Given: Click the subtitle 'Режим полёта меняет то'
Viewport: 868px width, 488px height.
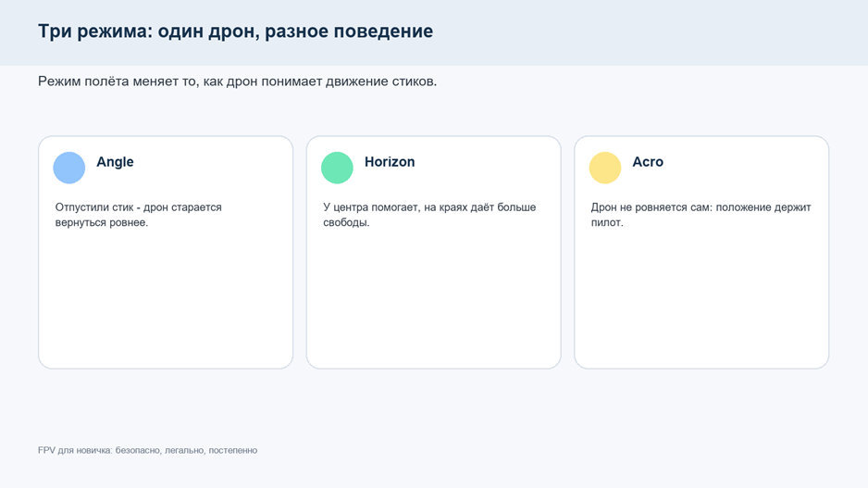Looking at the screenshot, I should (x=116, y=81).
